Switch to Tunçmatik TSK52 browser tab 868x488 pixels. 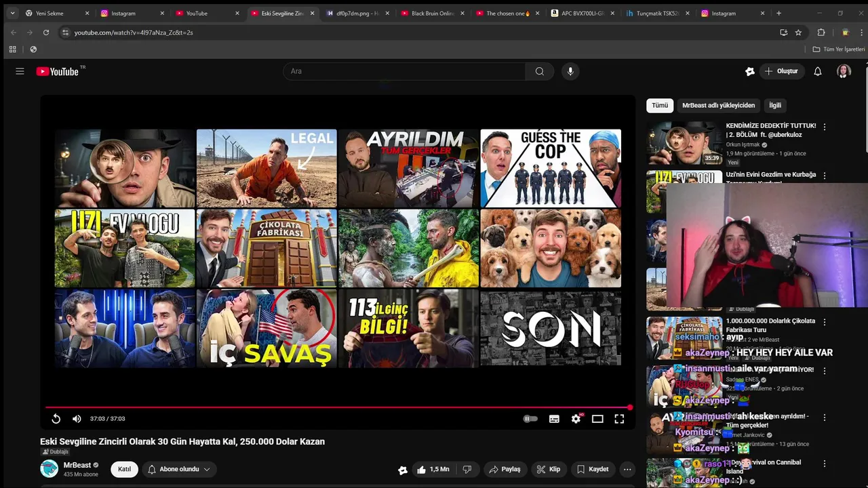[x=656, y=13]
